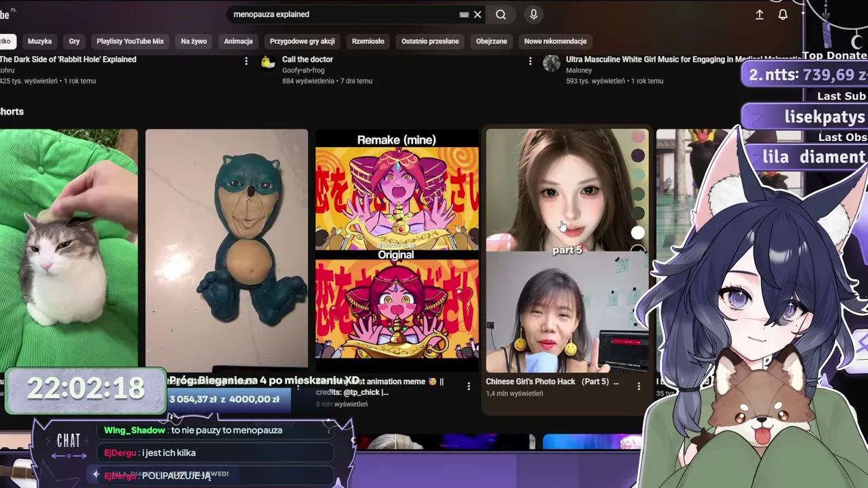
Task: Open Maloney channel avatar
Action: coord(552,63)
